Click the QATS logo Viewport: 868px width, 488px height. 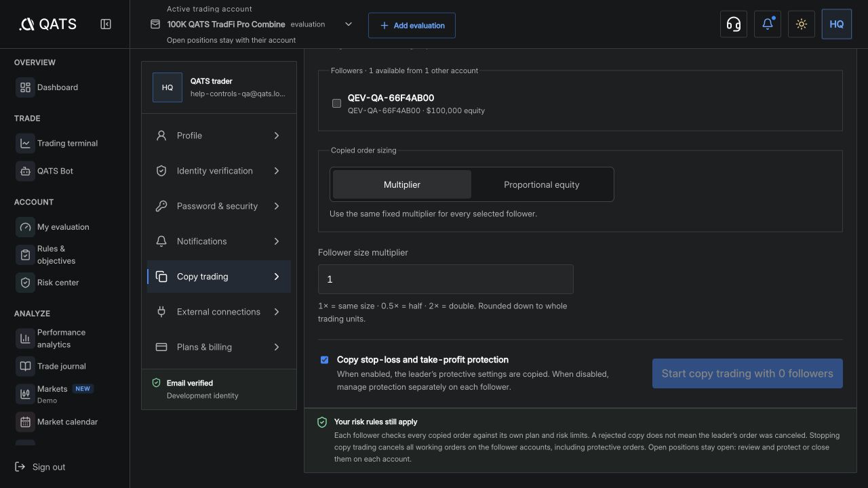tap(47, 24)
